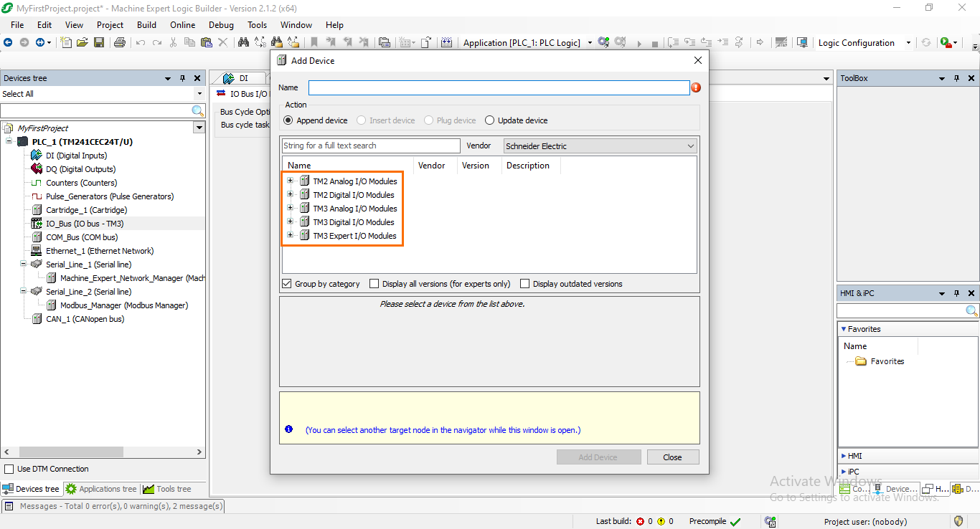Viewport: 980px width, 529px height.
Task: Click the DQ (Digital Outputs) icon in tree
Action: (x=36, y=169)
